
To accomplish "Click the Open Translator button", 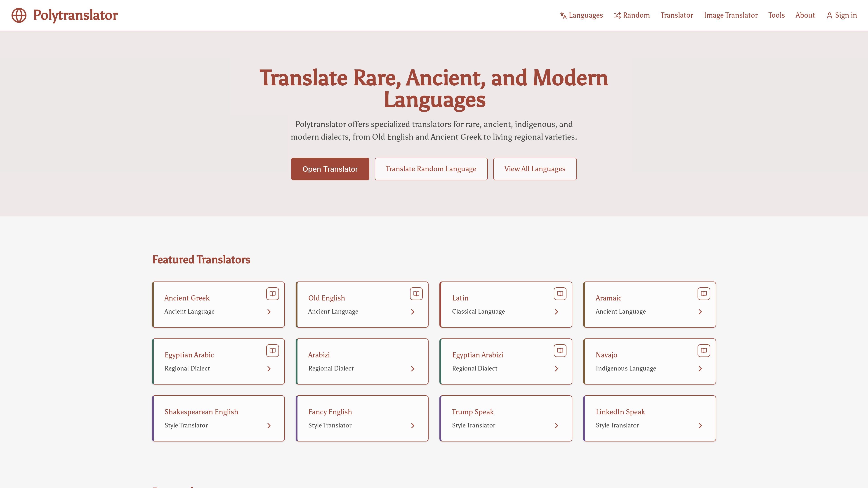I will [330, 169].
